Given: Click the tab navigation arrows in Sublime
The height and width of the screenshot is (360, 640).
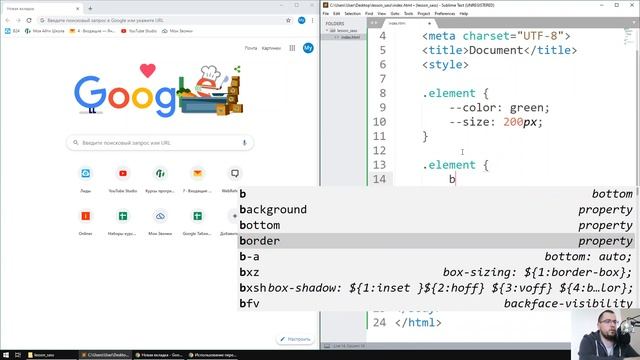Looking at the screenshot, I should [x=373, y=23].
